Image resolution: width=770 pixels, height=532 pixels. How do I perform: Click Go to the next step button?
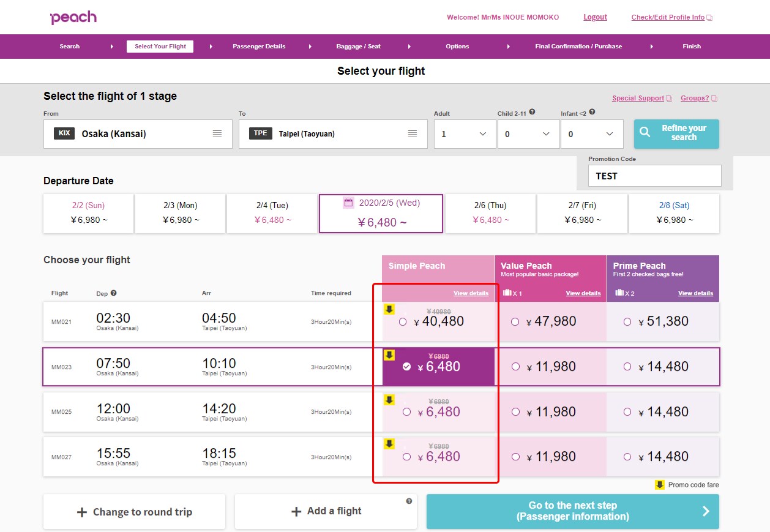click(x=573, y=511)
